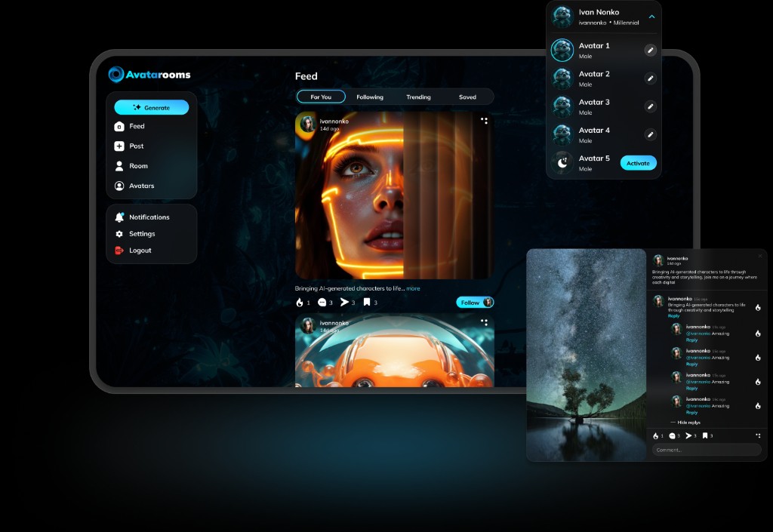The width and height of the screenshot is (773, 532).
Task: Open comments via the speech bubble icon
Action: pyautogui.click(x=323, y=302)
